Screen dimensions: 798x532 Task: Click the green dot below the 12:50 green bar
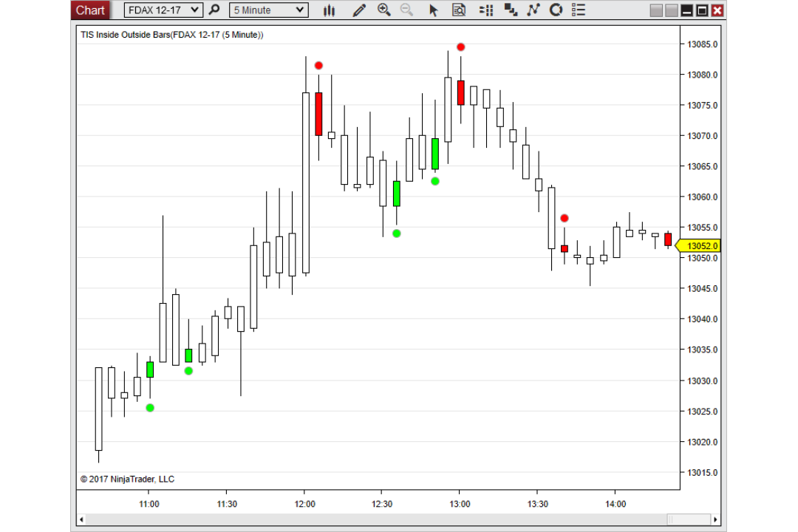[435, 181]
